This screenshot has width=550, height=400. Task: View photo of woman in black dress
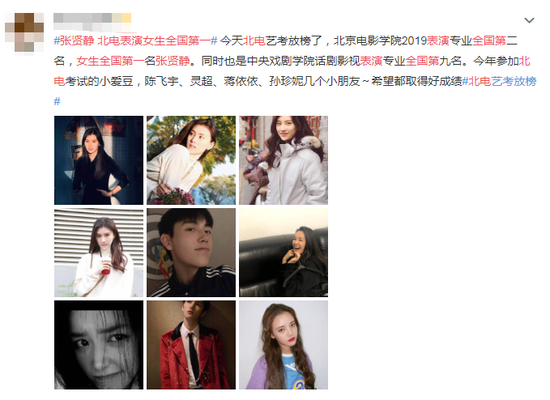pos(99,160)
